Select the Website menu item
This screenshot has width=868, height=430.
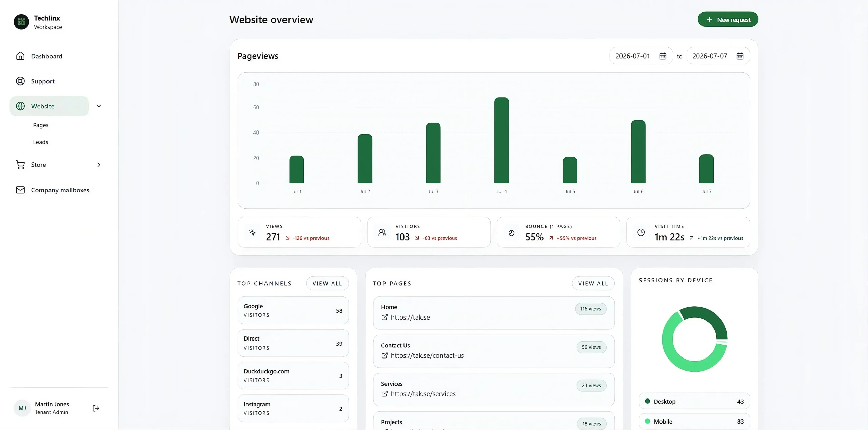(x=49, y=106)
